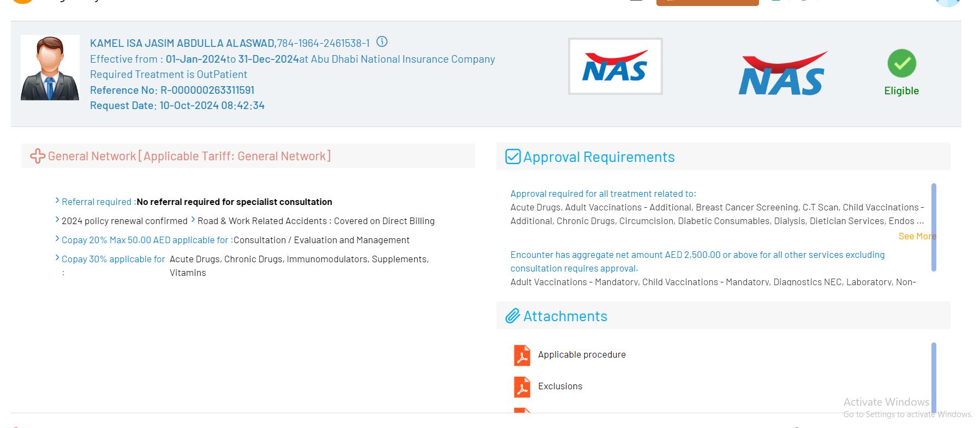The height and width of the screenshot is (428, 980).
Task: Expand the chevron before Road & Work Related Accidents
Action: click(193, 220)
